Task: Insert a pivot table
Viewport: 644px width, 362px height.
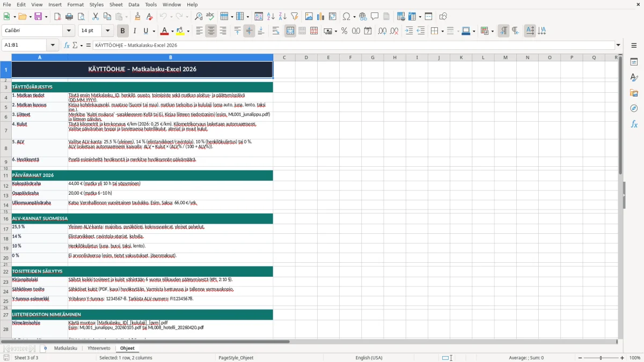Action: 333,17
